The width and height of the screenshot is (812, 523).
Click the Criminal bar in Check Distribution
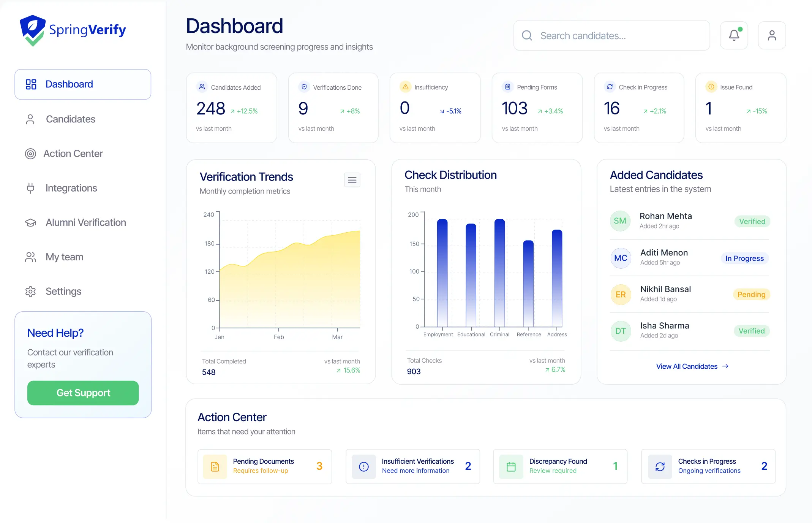pyautogui.click(x=499, y=273)
